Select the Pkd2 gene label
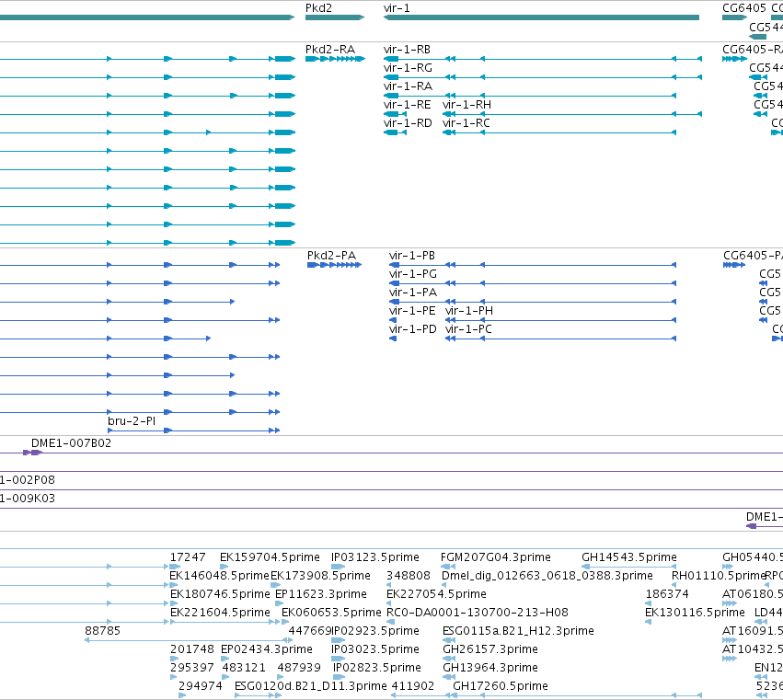Screen dimensions: 783x700 [318, 8]
